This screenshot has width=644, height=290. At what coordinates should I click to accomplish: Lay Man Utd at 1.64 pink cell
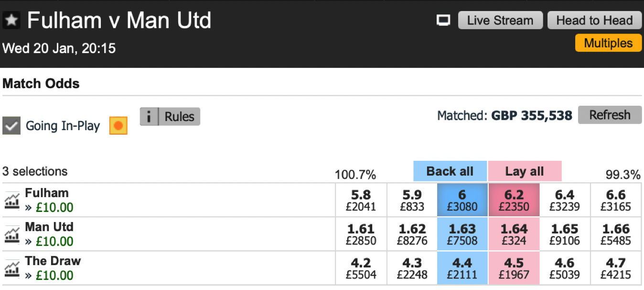(514, 234)
